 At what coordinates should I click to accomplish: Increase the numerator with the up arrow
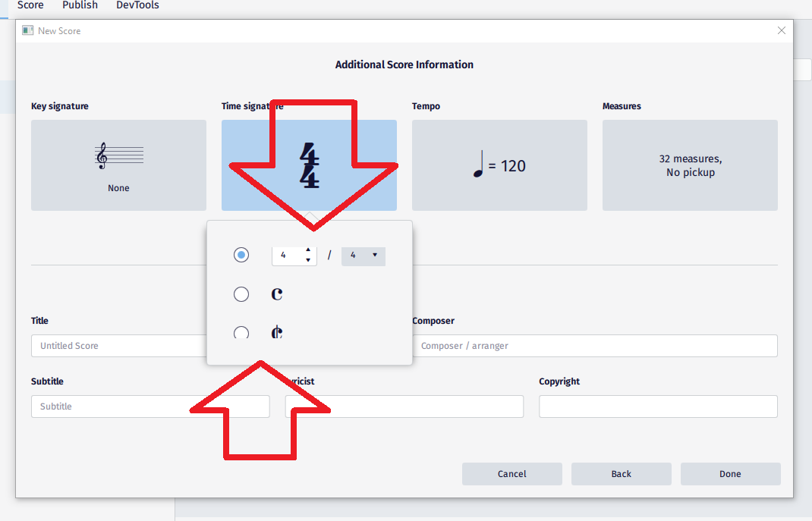[x=308, y=251]
